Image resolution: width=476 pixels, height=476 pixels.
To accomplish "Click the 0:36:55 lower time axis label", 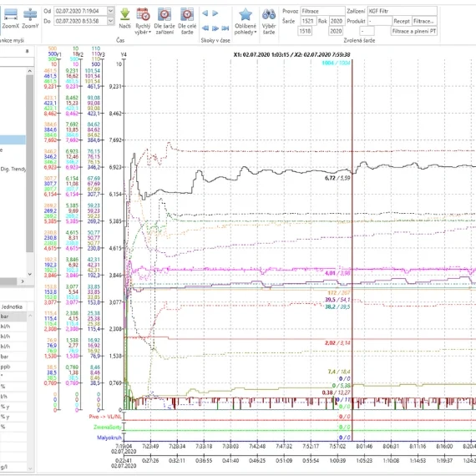I will tap(204, 460).
